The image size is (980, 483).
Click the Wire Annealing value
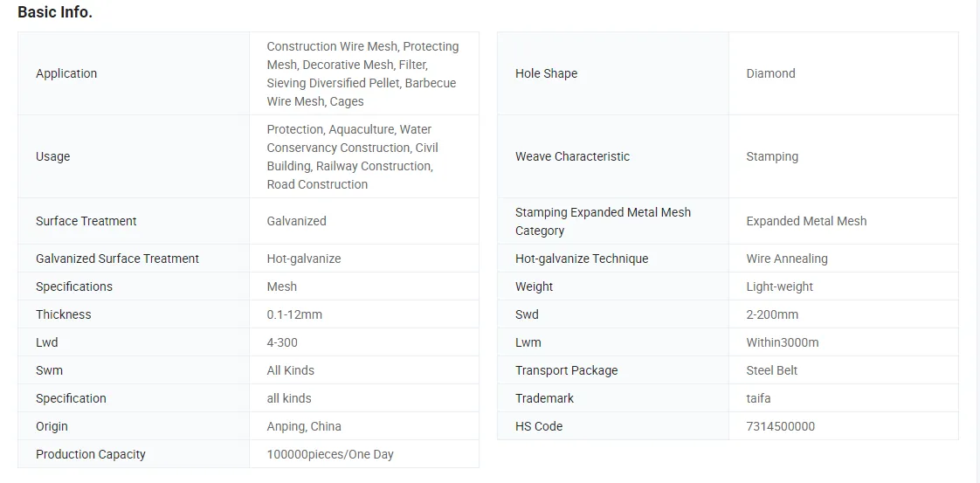click(x=786, y=259)
